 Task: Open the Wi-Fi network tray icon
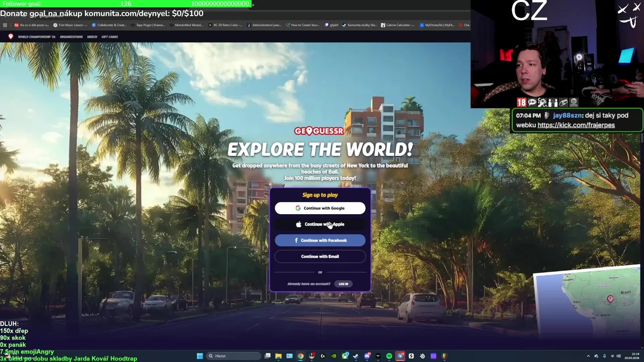[x=612, y=356]
